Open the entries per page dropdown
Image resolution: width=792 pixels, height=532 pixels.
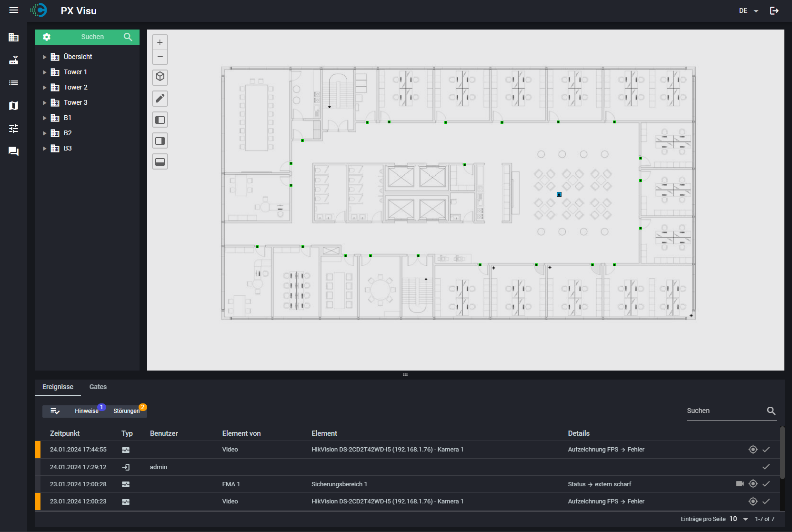(x=739, y=519)
